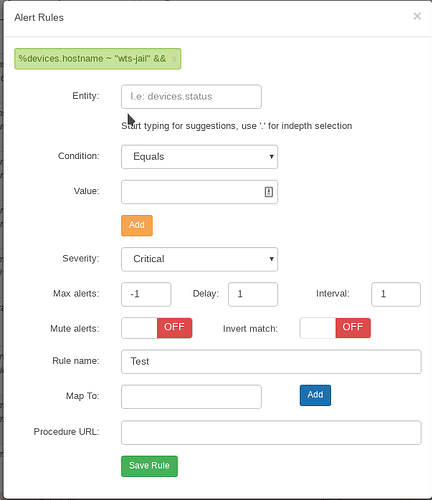
Task: Toggle the Invert match switch
Action: pos(335,328)
